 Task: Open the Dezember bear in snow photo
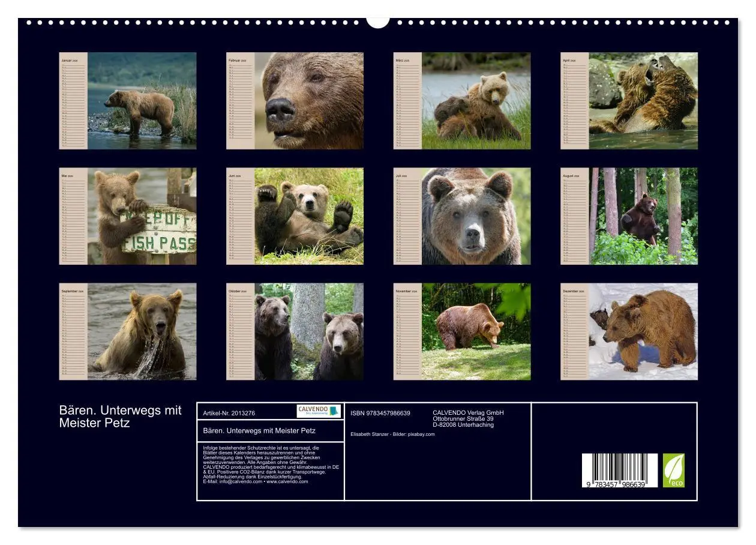pyautogui.click(x=643, y=331)
